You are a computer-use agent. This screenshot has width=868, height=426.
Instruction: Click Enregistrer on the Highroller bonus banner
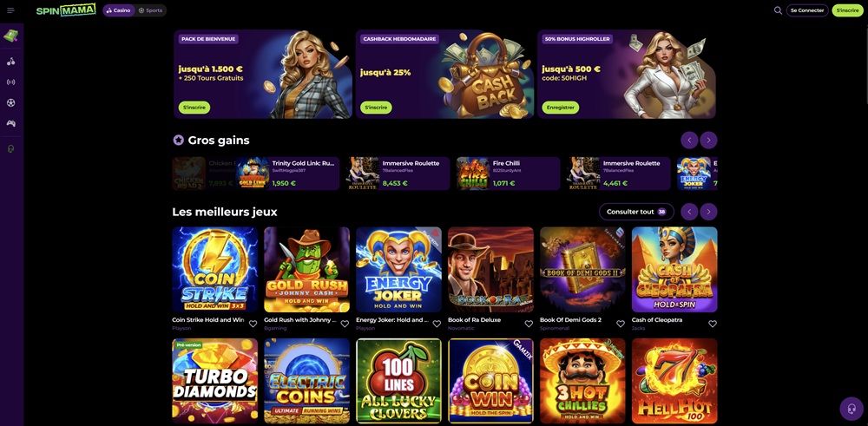pyautogui.click(x=560, y=108)
